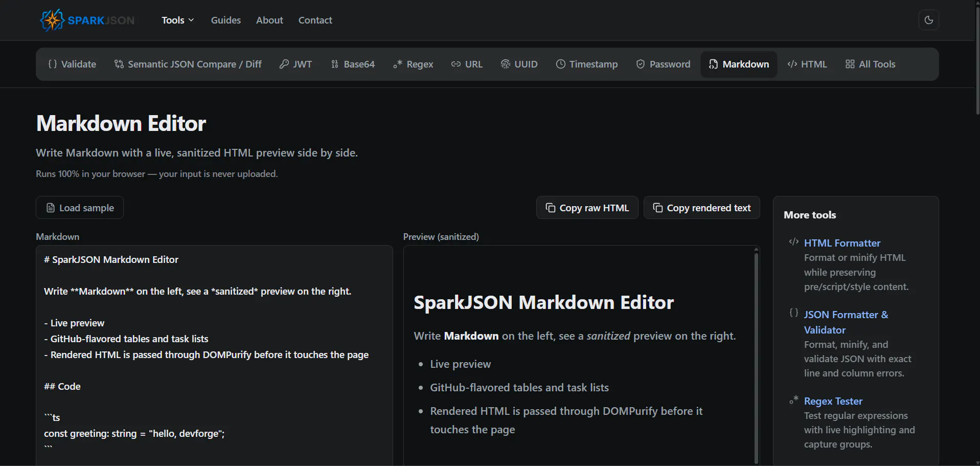
Task: Click JSON Formatter braces icon in sidebar
Action: tap(793, 313)
